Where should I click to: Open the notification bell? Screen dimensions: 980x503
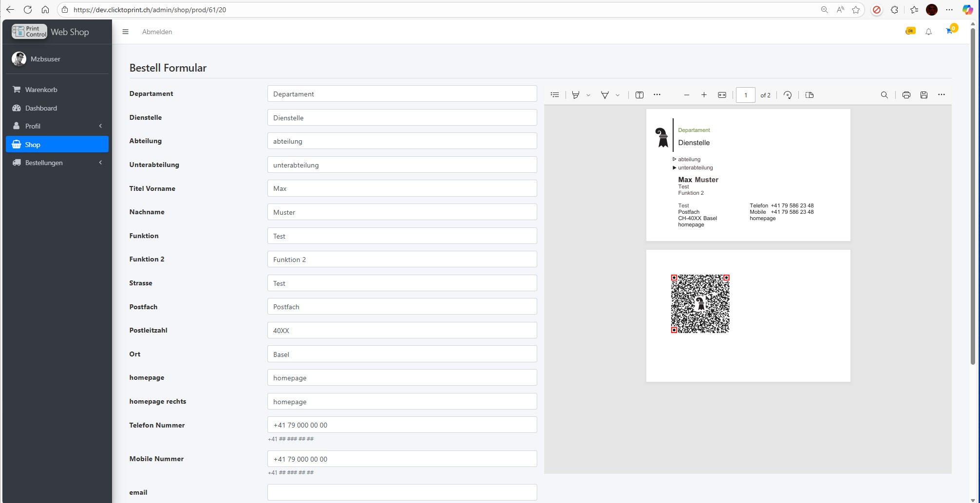coord(928,32)
